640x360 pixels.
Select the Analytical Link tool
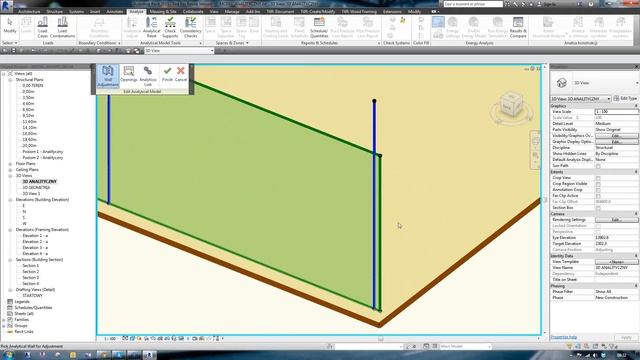(x=148, y=76)
